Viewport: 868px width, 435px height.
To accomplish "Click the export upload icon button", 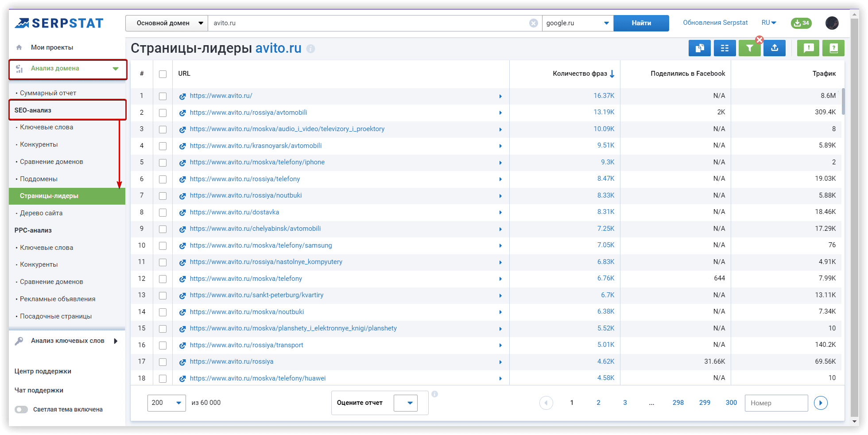I will 774,48.
